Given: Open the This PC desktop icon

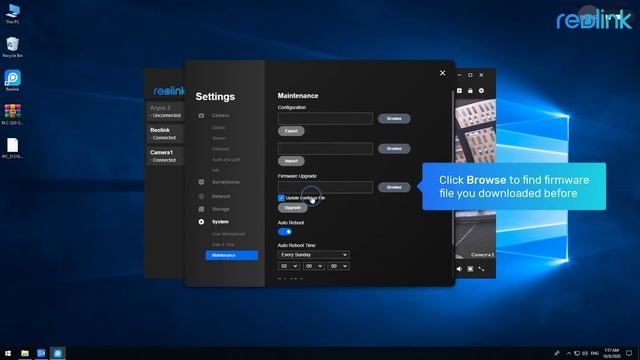Looking at the screenshot, I should click(13, 13).
